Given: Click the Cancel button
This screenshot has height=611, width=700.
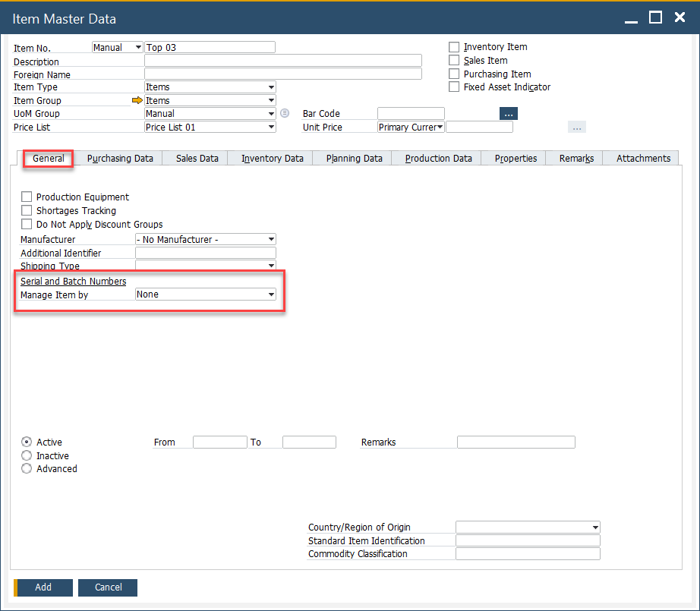Looking at the screenshot, I should (x=109, y=587).
